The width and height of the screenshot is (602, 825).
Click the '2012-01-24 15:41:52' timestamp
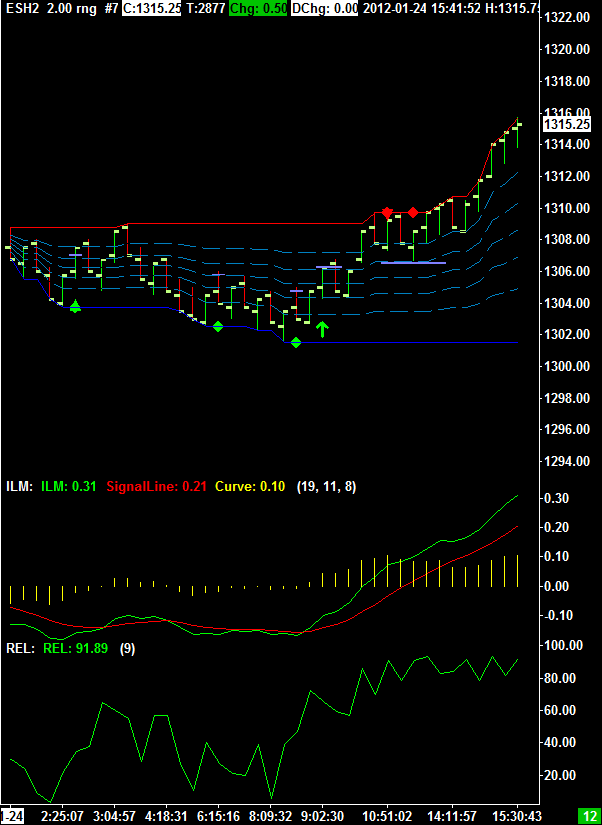click(x=424, y=8)
